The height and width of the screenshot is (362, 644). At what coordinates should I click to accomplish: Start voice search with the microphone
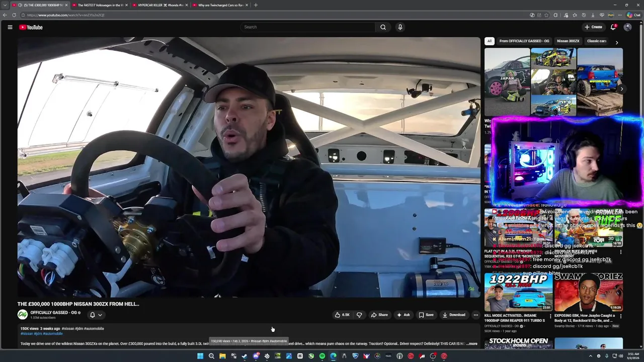(x=400, y=27)
